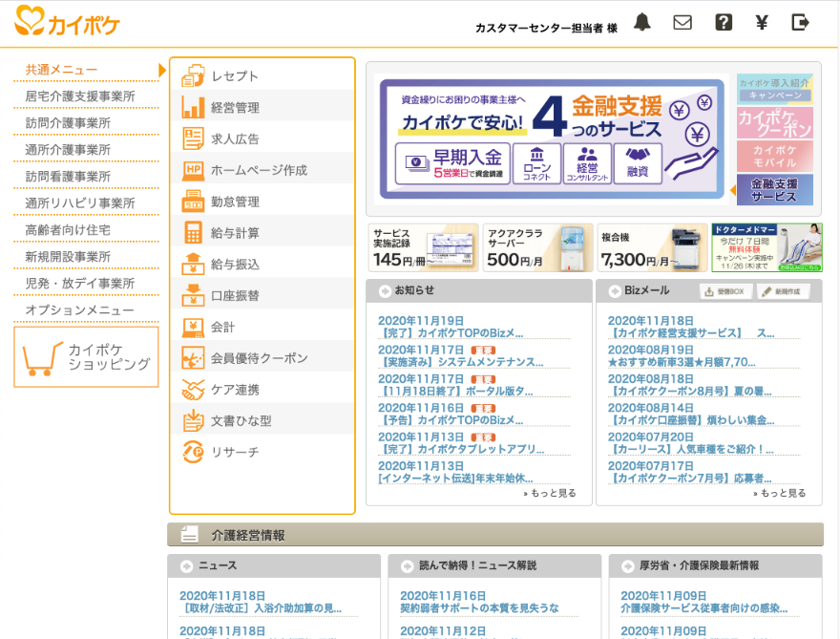Select 高齢者向け住宅 in the sidebar
This screenshot has height=639, width=840.
pyautogui.click(x=68, y=230)
